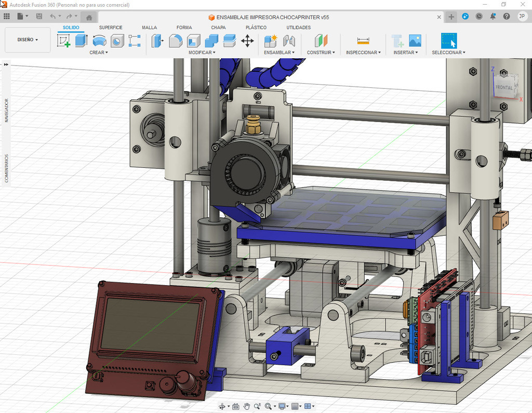This screenshot has width=532, height=413.
Task: Select the Extrude tool in the toolbar
Action: point(81,41)
